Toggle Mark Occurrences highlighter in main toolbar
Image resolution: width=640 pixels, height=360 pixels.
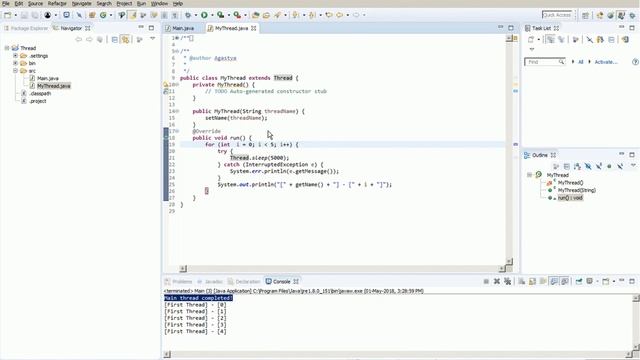(132, 15)
